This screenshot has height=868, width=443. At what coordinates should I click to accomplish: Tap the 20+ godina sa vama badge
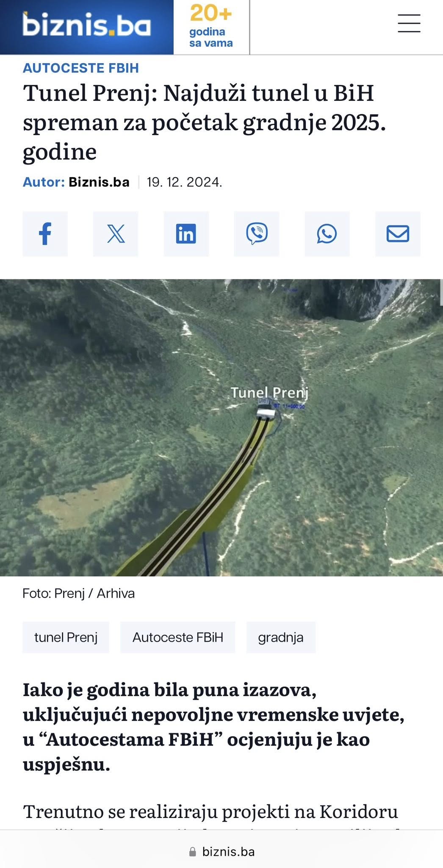211,26
